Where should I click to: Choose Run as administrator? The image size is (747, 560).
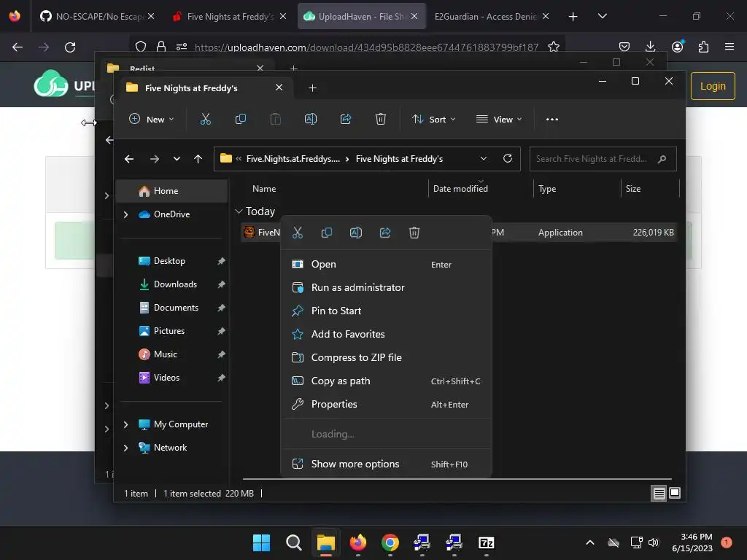(386, 287)
